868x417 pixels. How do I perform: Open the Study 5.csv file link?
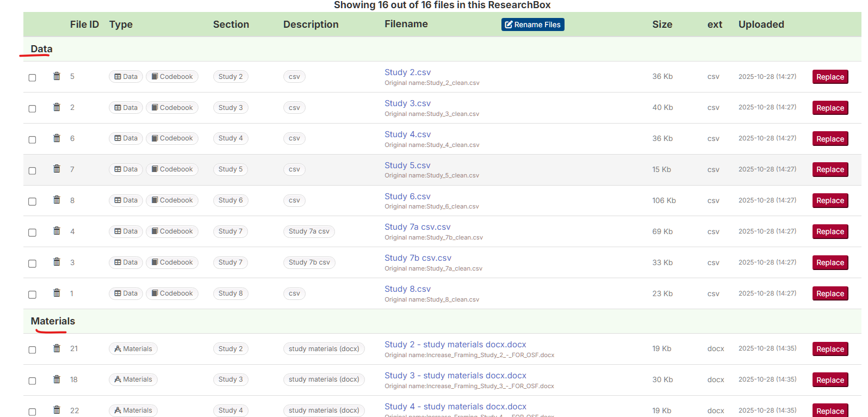[407, 165]
